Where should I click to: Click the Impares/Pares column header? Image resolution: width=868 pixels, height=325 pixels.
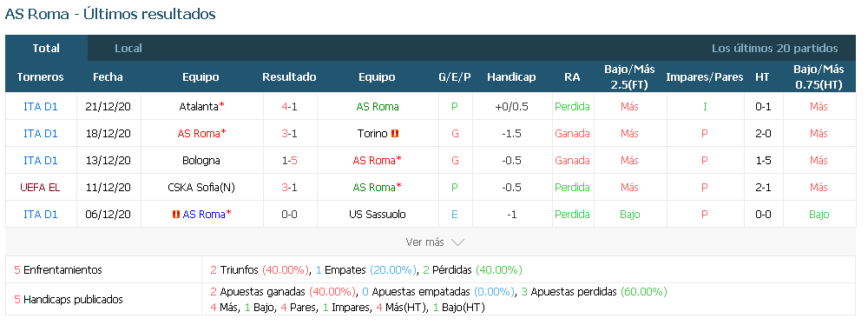pyautogui.click(x=705, y=77)
